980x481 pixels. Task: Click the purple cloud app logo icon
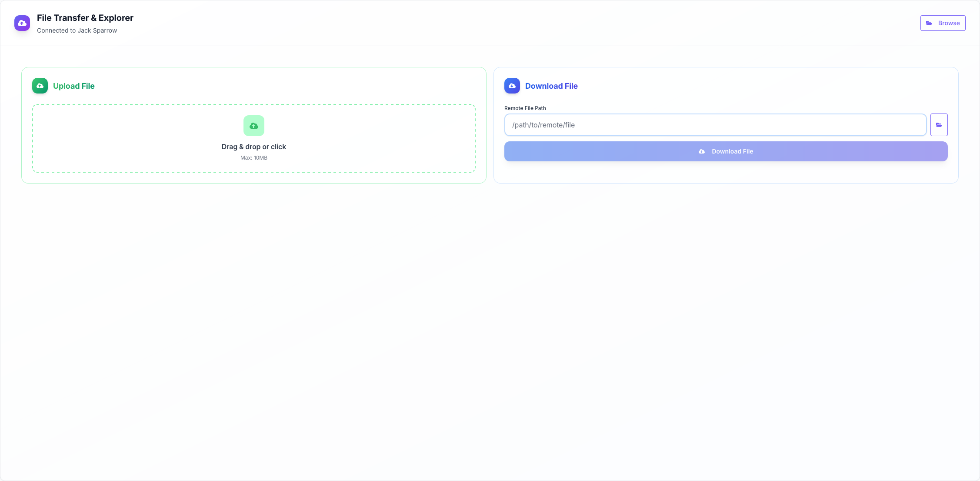coord(22,23)
